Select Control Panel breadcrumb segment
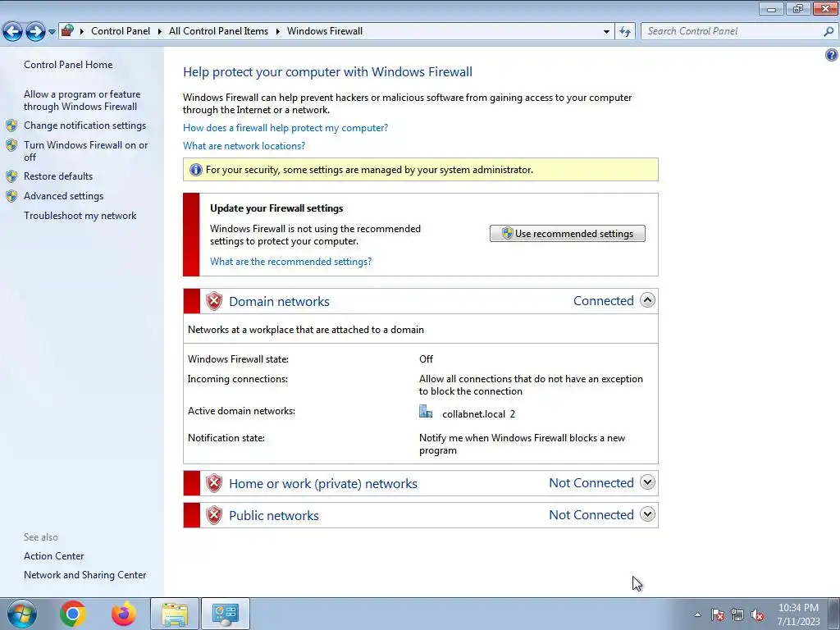The width and height of the screenshot is (840, 630). (x=121, y=31)
